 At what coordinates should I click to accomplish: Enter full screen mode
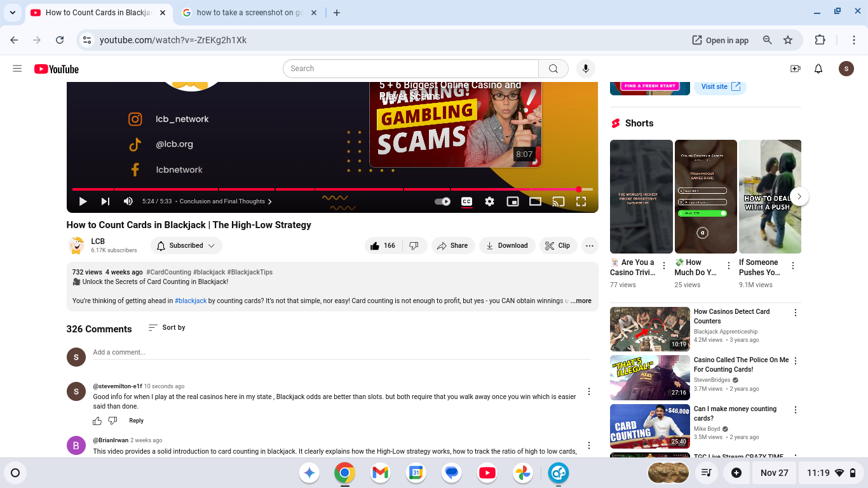pyautogui.click(x=581, y=201)
